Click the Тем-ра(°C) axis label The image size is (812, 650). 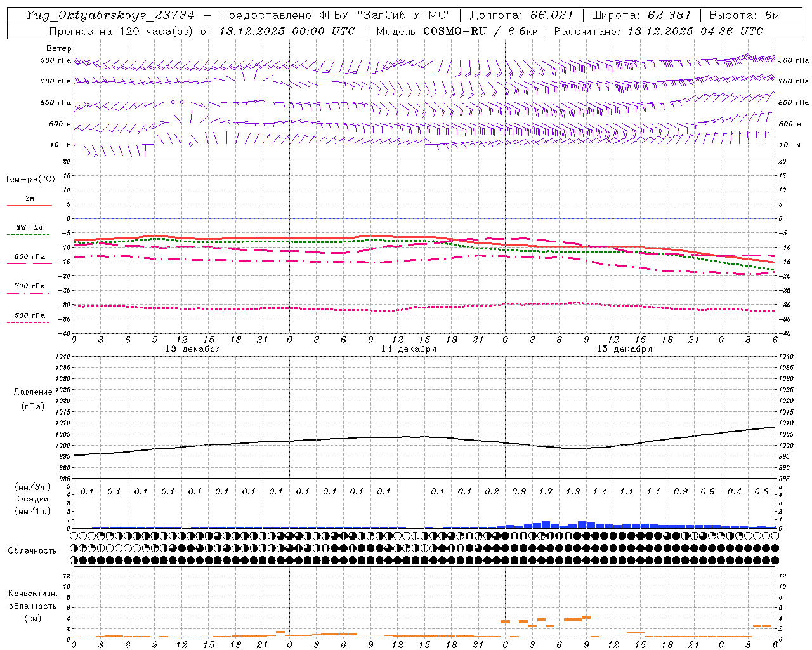[30, 180]
